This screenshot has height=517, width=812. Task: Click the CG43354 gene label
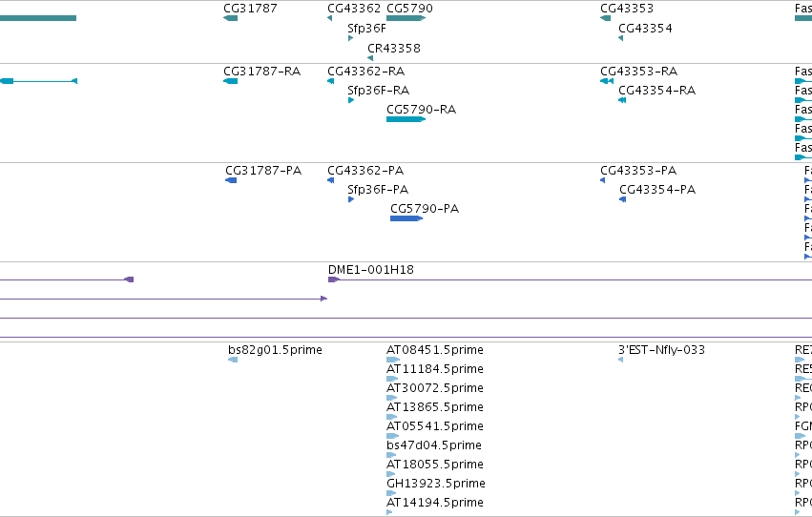tap(645, 29)
